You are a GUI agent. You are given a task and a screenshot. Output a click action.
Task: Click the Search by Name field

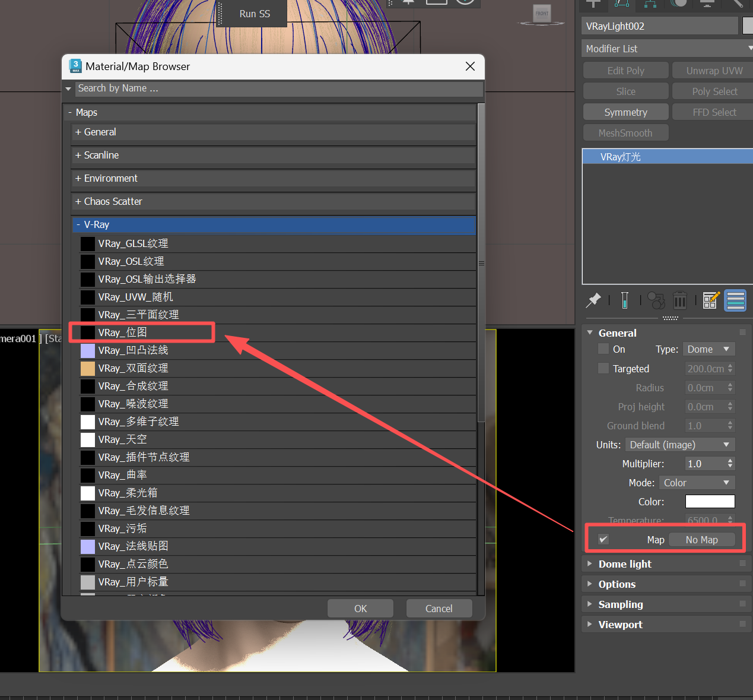pos(279,88)
